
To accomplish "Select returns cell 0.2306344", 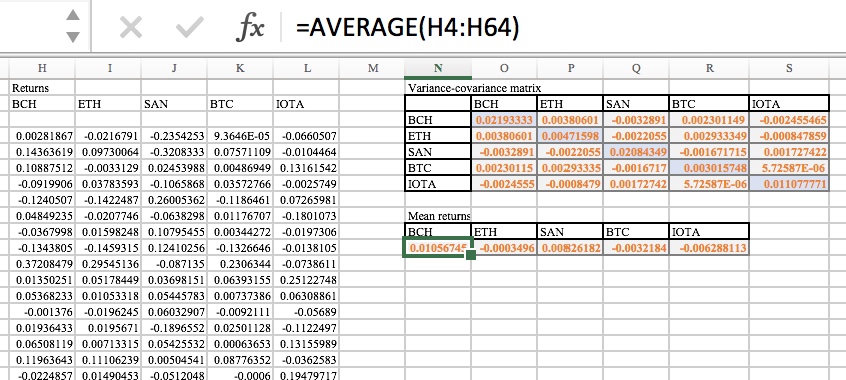I will (x=240, y=264).
